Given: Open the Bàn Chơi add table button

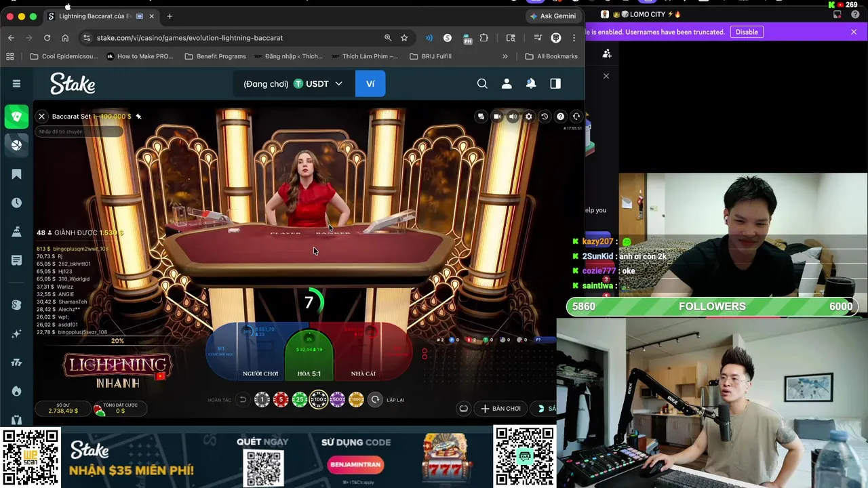Looking at the screenshot, I should tap(500, 409).
